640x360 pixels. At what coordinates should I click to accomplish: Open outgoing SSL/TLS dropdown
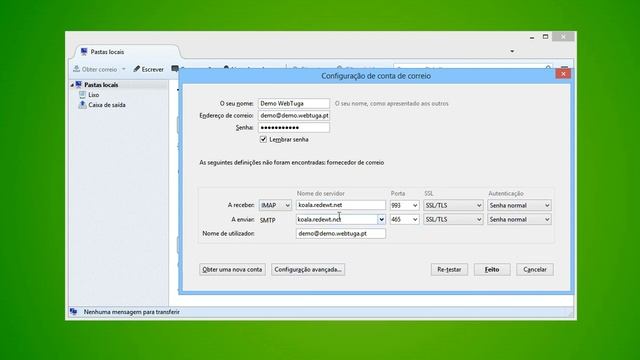click(x=453, y=220)
